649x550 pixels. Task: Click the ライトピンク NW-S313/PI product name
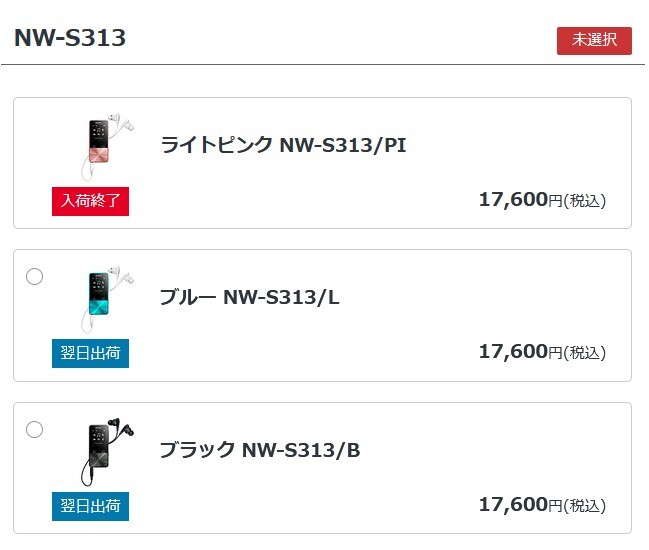point(283,145)
